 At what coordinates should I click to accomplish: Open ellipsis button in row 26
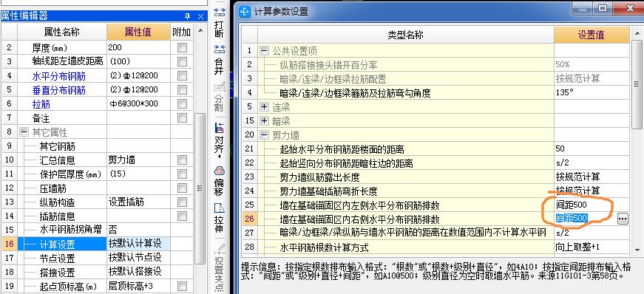click(623, 219)
